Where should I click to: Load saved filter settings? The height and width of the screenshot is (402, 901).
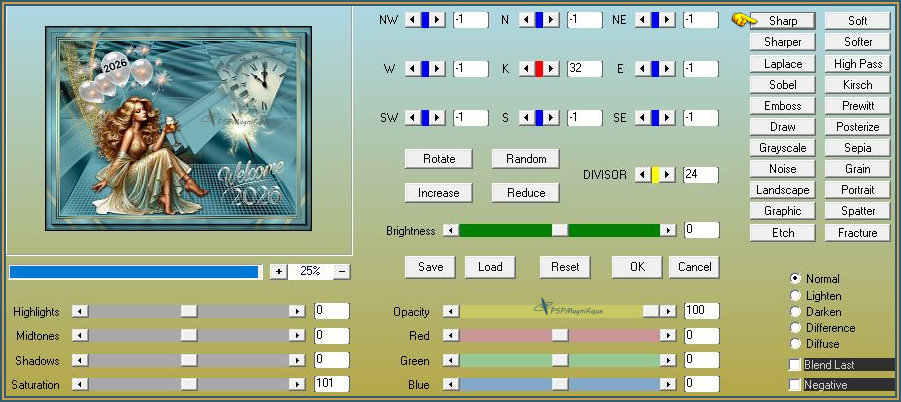tap(490, 267)
